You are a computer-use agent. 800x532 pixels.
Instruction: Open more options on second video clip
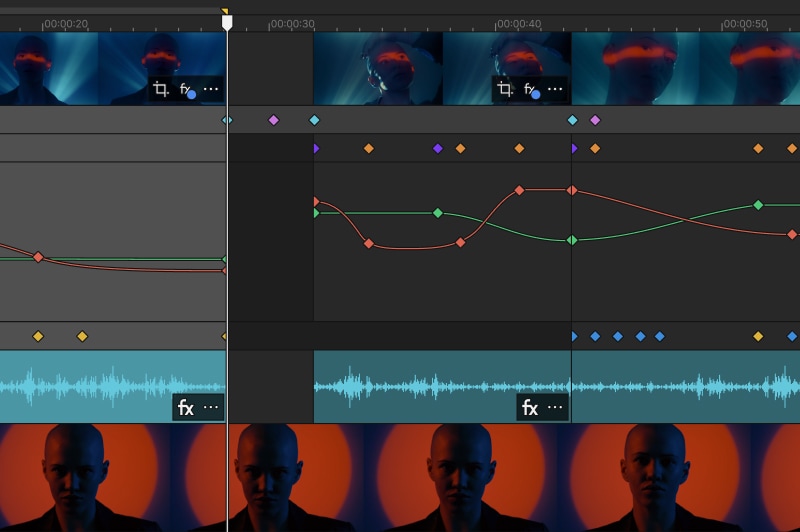554,90
